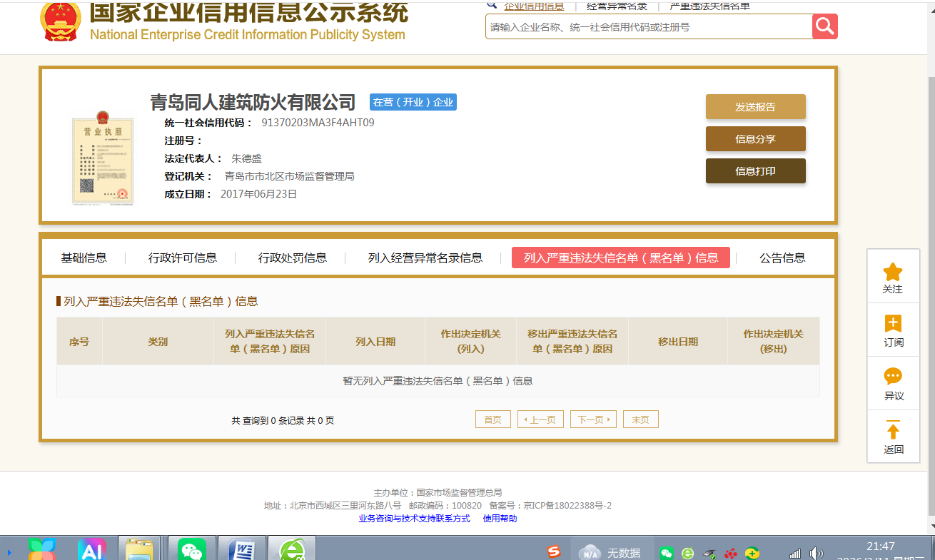This screenshot has width=935, height=560.
Task: Click the registration authority 青岛市市北区市场监督管理局
Action: pos(290,176)
